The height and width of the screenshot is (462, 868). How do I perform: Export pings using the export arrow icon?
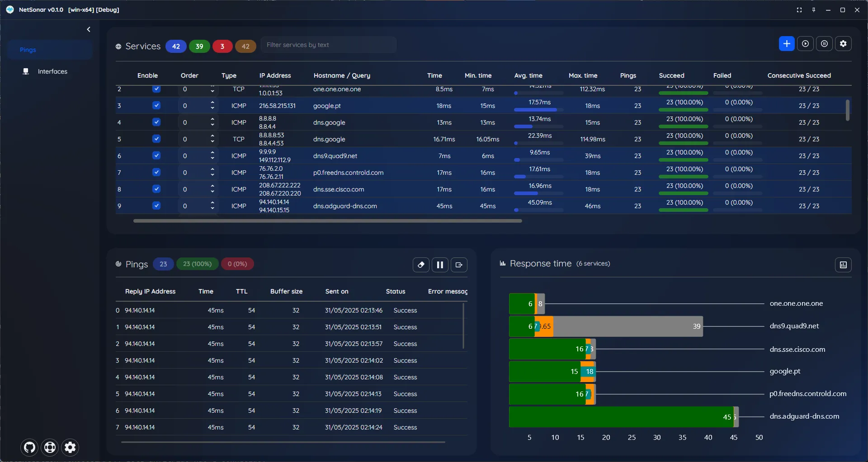click(x=459, y=265)
